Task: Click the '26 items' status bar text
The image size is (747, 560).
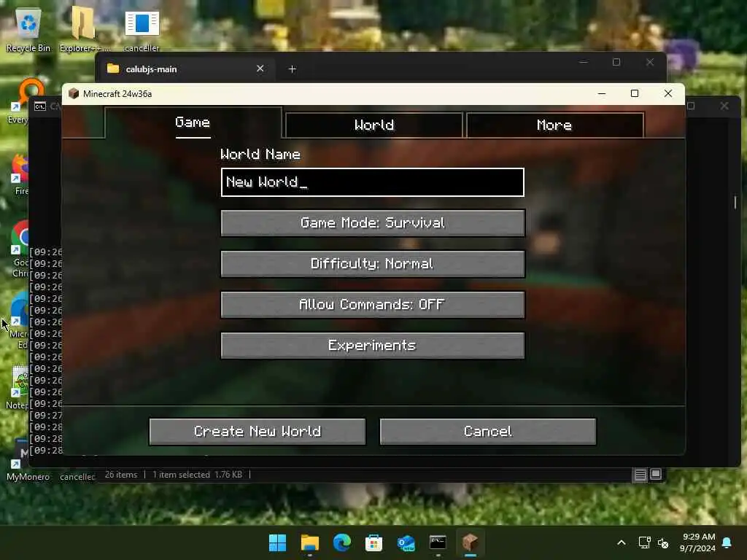Action: point(121,475)
